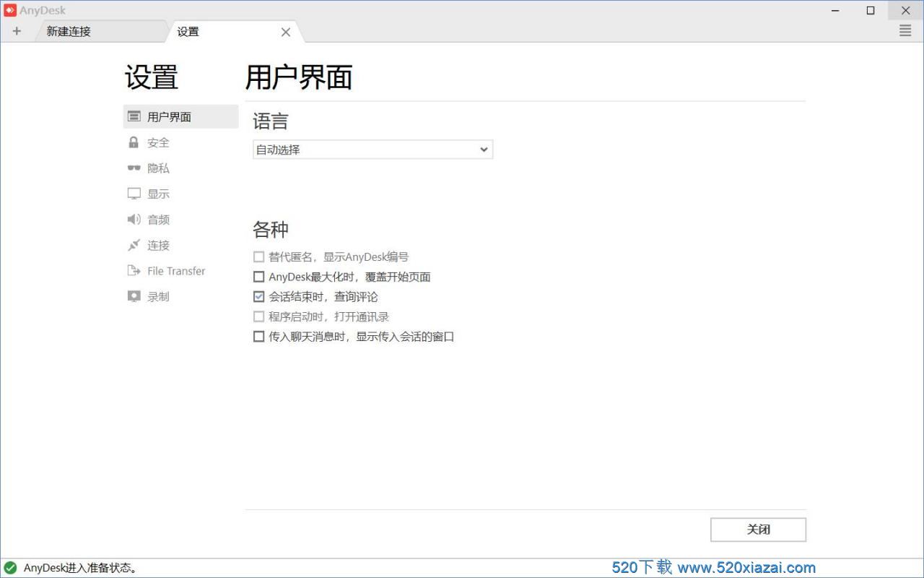This screenshot has height=578, width=924.
Task: Open 隐私 settings section
Action: pos(180,168)
